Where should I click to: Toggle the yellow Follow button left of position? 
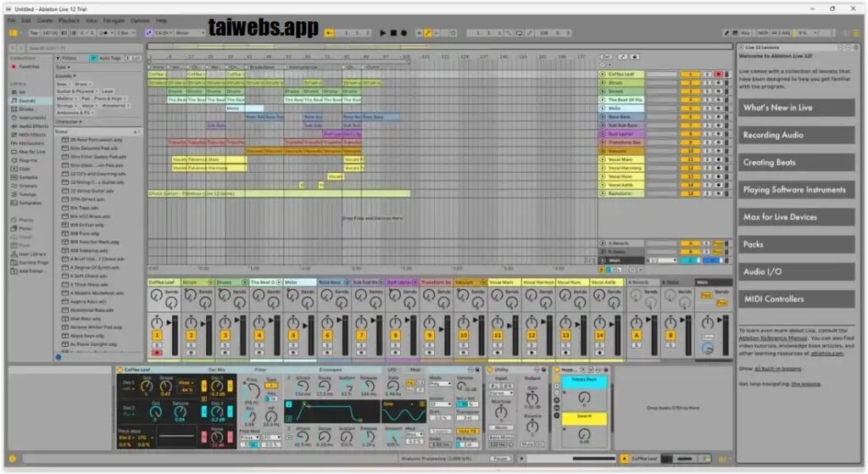click(330, 33)
